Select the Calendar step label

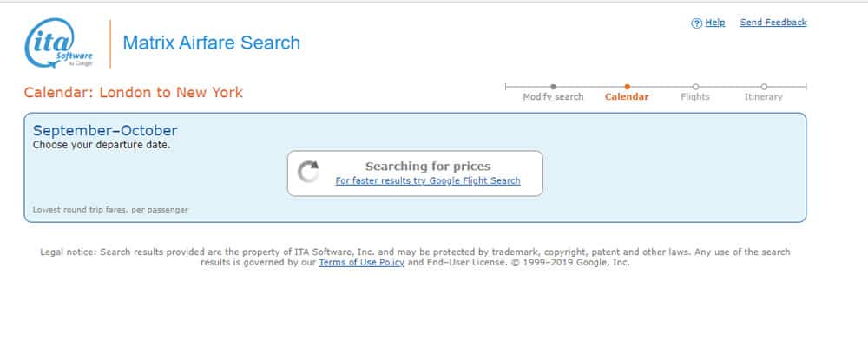click(x=627, y=97)
